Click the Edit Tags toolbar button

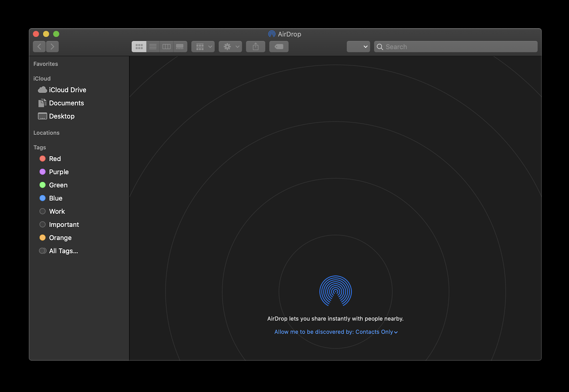pos(279,47)
